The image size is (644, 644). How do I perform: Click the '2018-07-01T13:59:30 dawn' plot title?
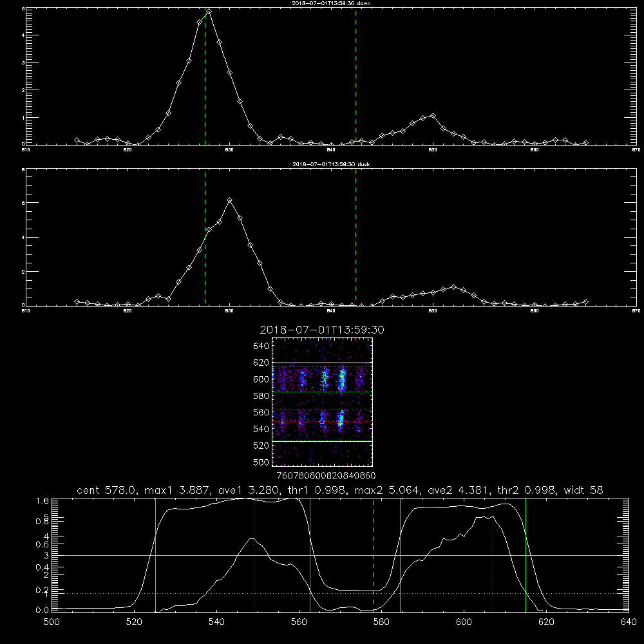[x=331, y=3]
